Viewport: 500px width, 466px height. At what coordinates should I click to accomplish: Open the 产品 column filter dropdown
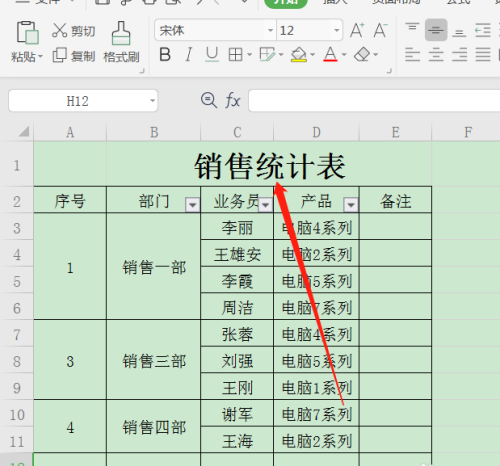pos(351,204)
